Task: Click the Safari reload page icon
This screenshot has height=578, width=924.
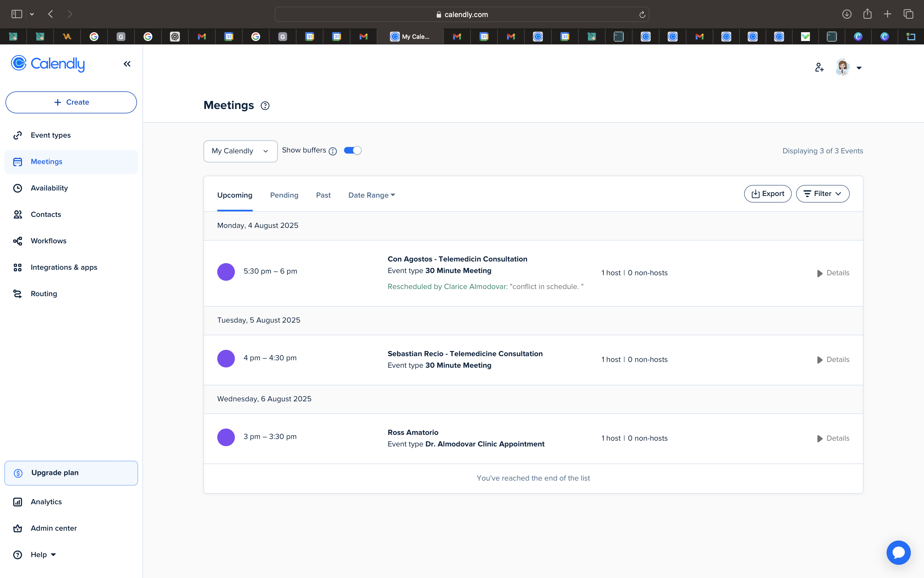Action: point(642,15)
